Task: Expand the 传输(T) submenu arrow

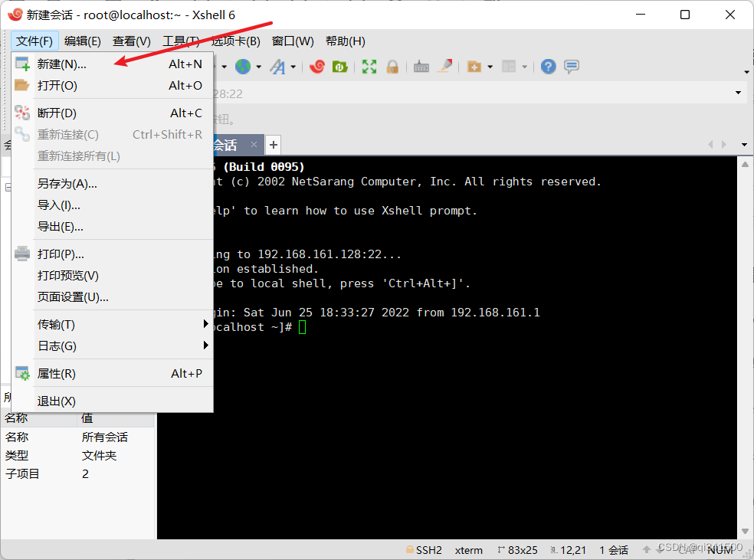Action: tap(206, 324)
